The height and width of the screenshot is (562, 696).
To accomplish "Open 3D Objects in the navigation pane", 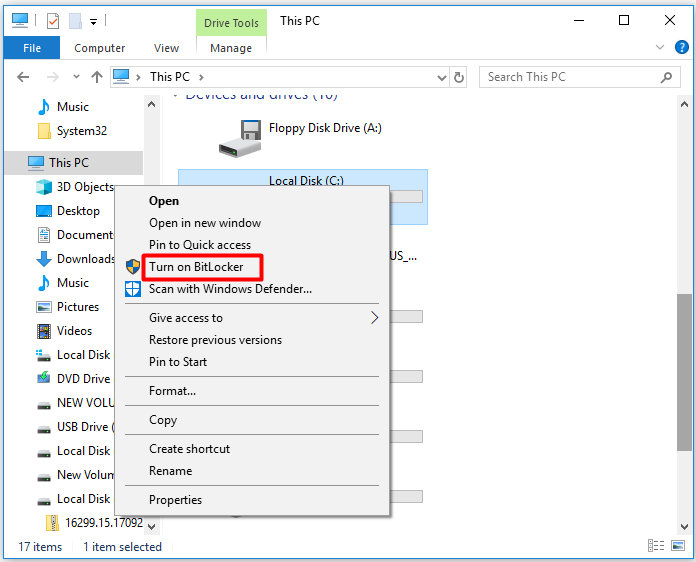I will (75, 187).
